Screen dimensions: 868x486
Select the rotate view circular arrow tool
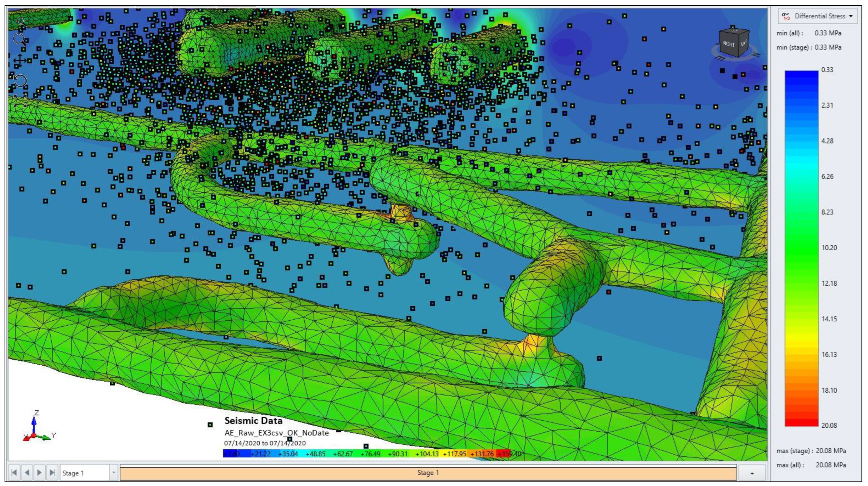point(20,81)
